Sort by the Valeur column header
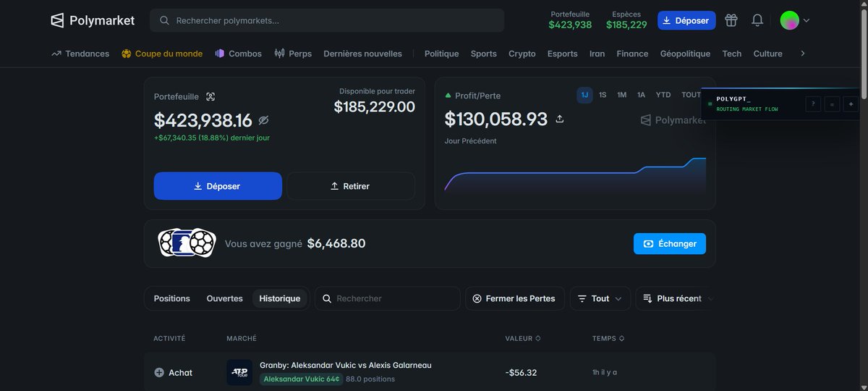 tap(523, 338)
